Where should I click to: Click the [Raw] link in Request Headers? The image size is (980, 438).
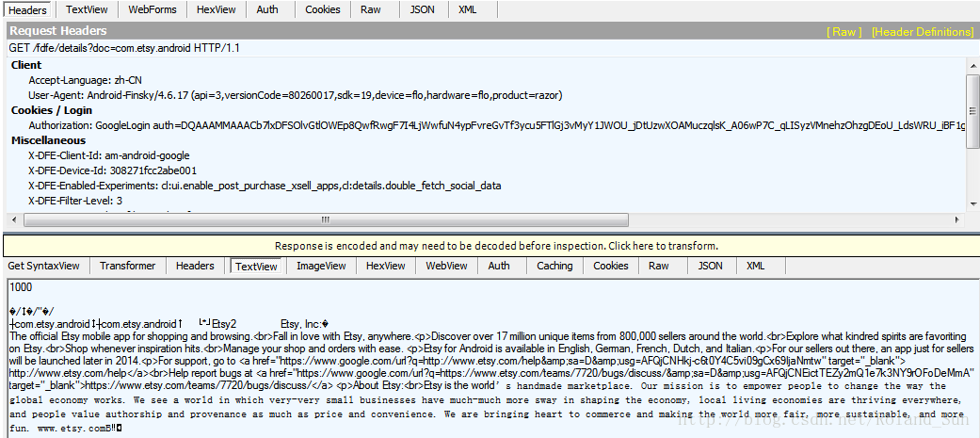pyautogui.click(x=843, y=31)
